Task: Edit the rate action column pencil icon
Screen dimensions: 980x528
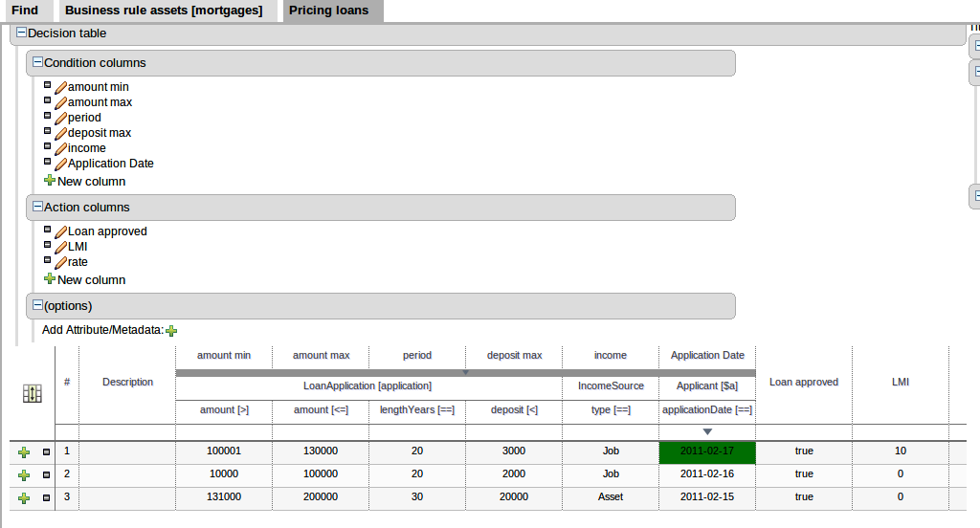Action: point(60,262)
